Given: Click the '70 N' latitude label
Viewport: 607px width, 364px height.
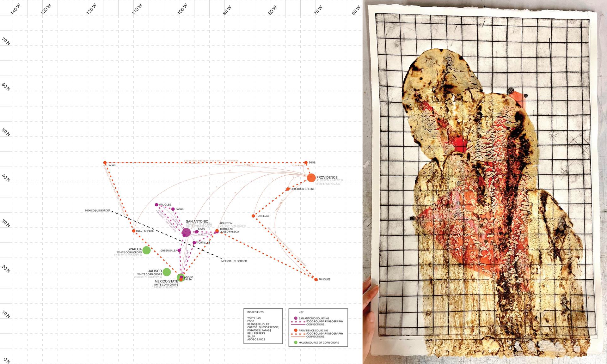Looking at the screenshot, I should tap(6, 41).
